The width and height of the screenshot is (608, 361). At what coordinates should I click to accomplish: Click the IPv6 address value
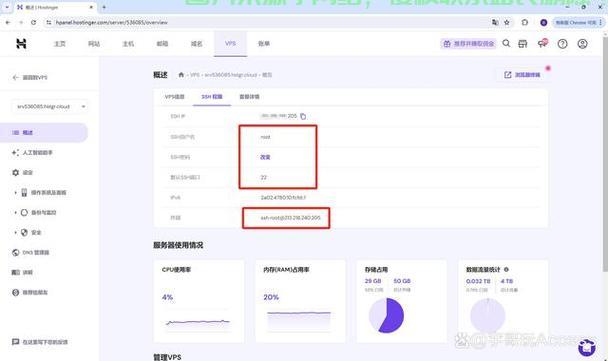pos(283,197)
